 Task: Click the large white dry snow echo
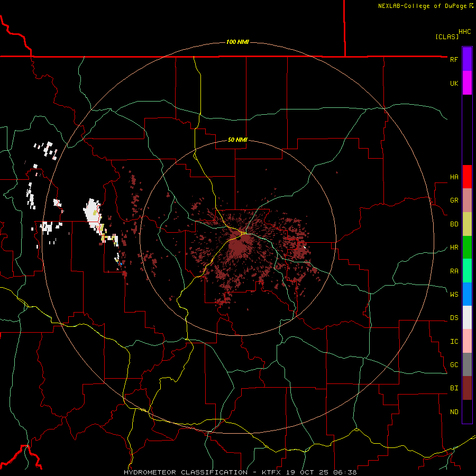pyautogui.click(x=92, y=212)
